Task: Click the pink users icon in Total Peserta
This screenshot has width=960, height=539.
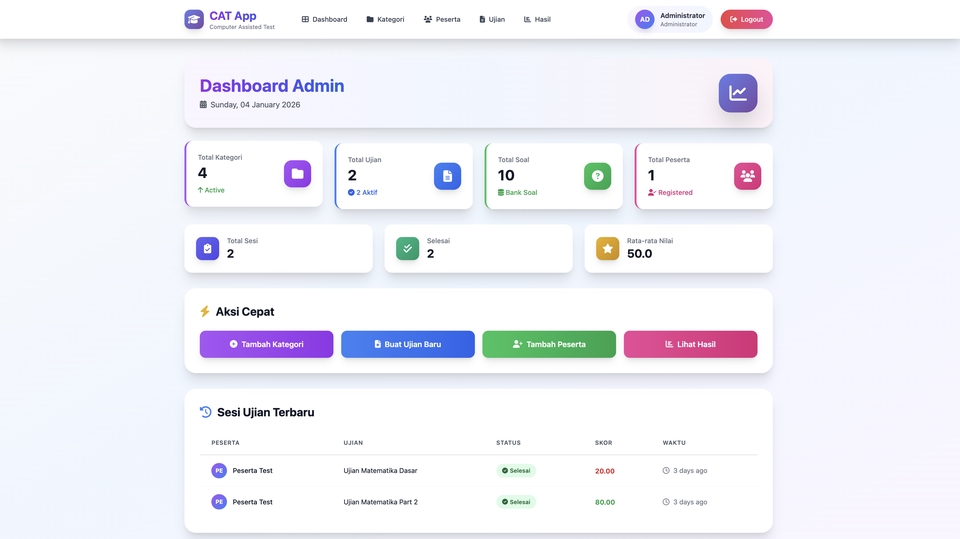Action: (747, 176)
